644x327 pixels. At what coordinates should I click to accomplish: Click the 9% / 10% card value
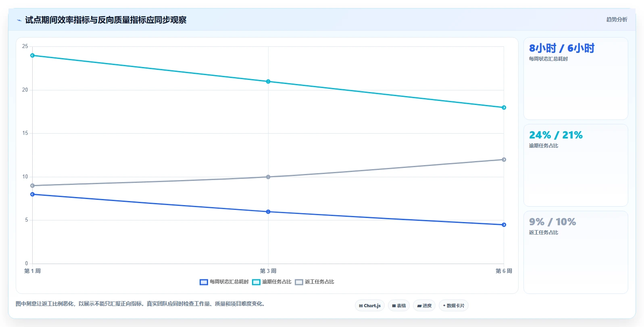[552, 222]
